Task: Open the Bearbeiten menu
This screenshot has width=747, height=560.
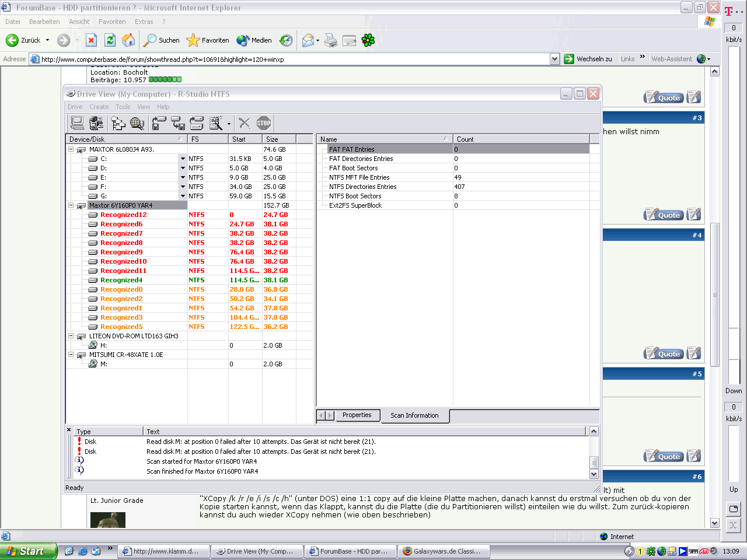Action: [x=44, y=22]
